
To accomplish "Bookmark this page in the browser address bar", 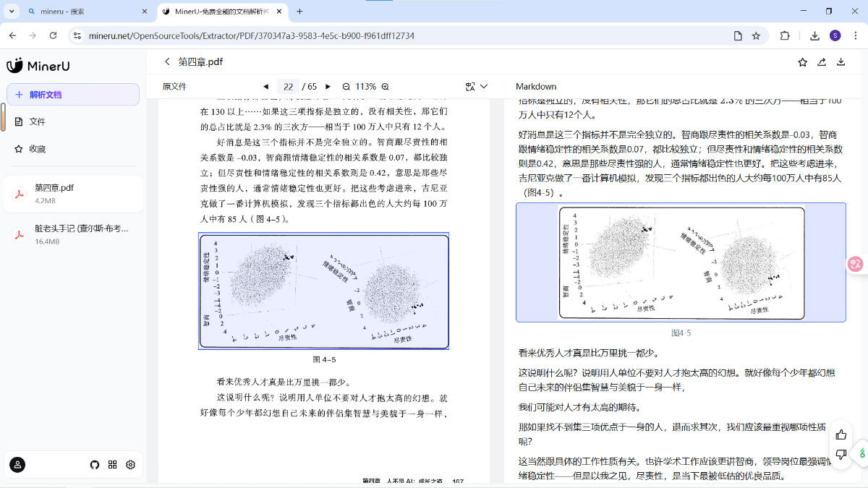I will tap(756, 35).
